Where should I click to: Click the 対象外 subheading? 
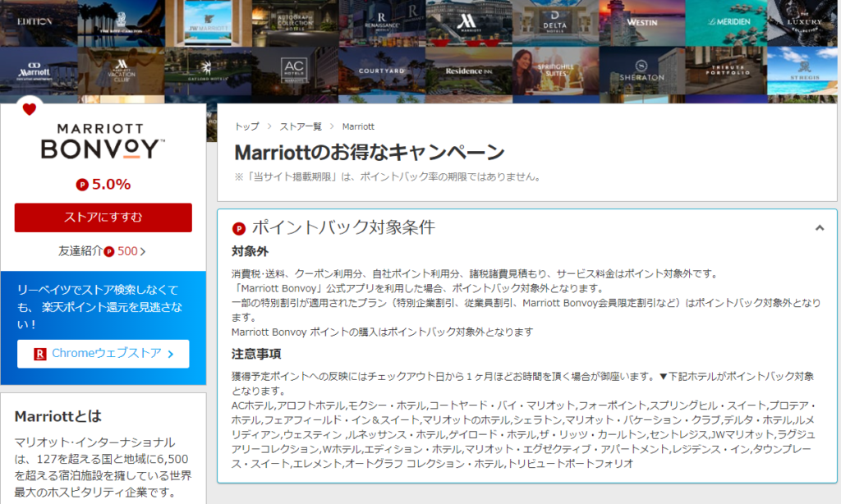[x=250, y=251]
